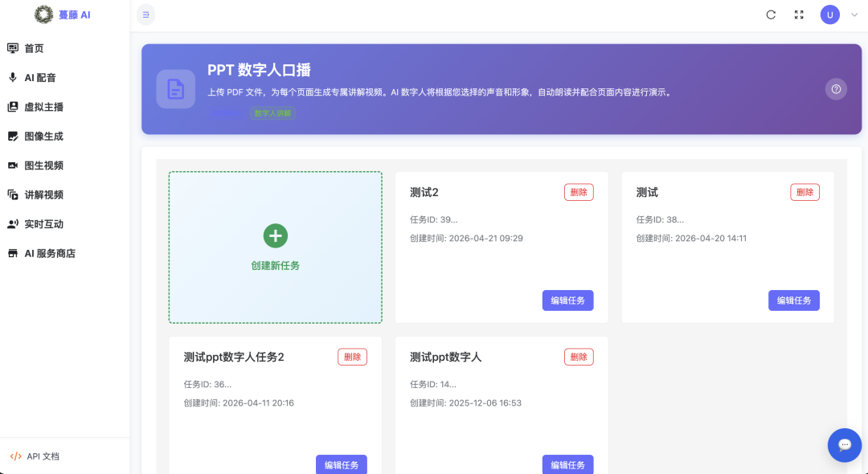Click the 虚拟主播 sidebar icon

pyautogui.click(x=13, y=107)
